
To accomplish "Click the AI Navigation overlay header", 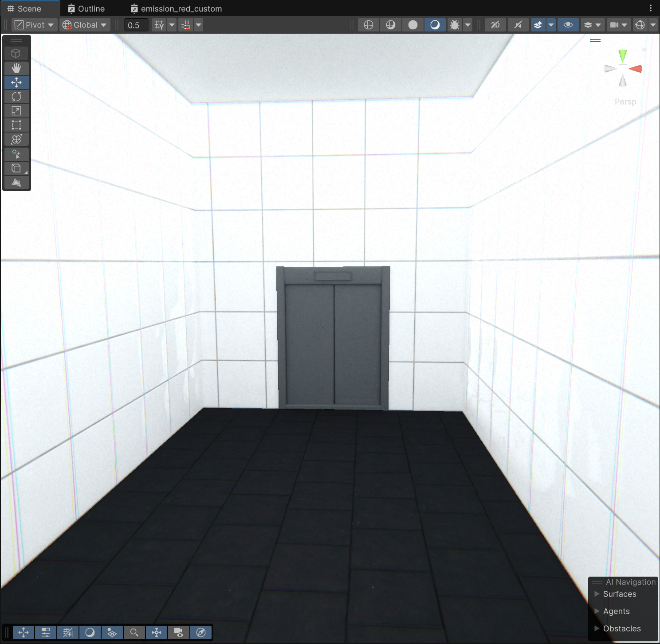I will [x=624, y=582].
